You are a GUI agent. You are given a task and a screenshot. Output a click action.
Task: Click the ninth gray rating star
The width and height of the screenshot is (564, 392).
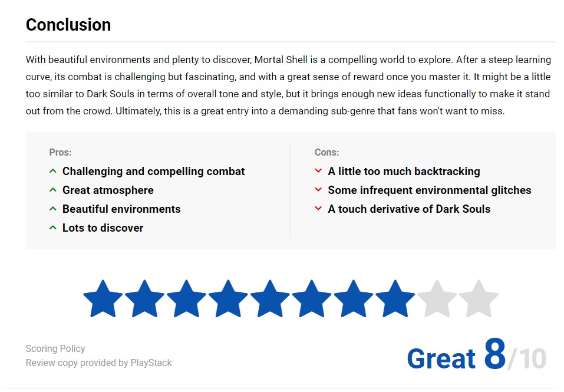(x=437, y=299)
